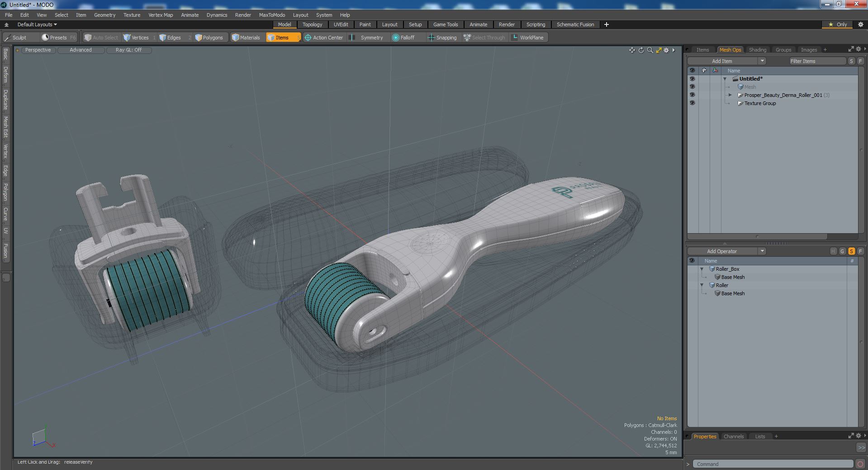Collapse the Roller operator entry
This screenshot has width=868, height=470.
click(702, 285)
